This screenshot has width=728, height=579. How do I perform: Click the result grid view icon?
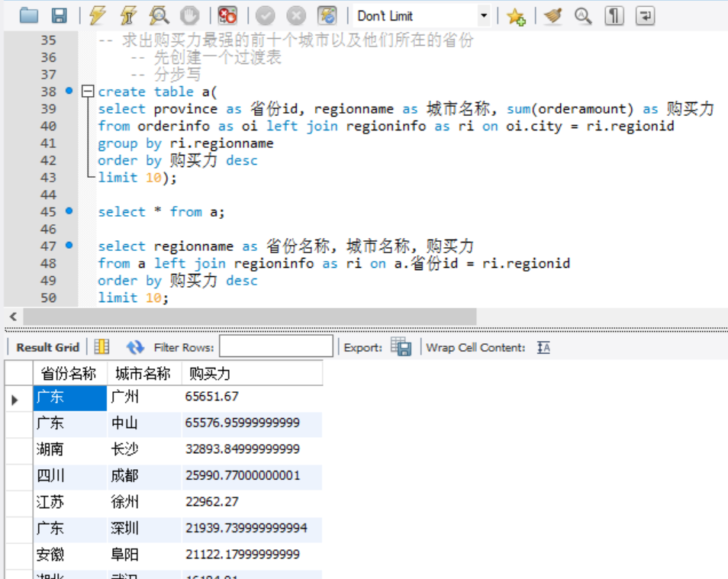101,347
